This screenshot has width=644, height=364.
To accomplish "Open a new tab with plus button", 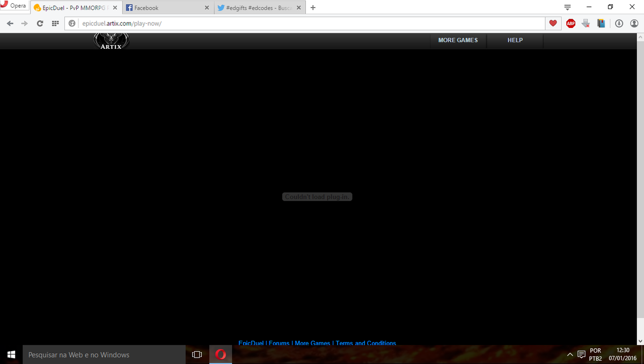I will click(313, 8).
